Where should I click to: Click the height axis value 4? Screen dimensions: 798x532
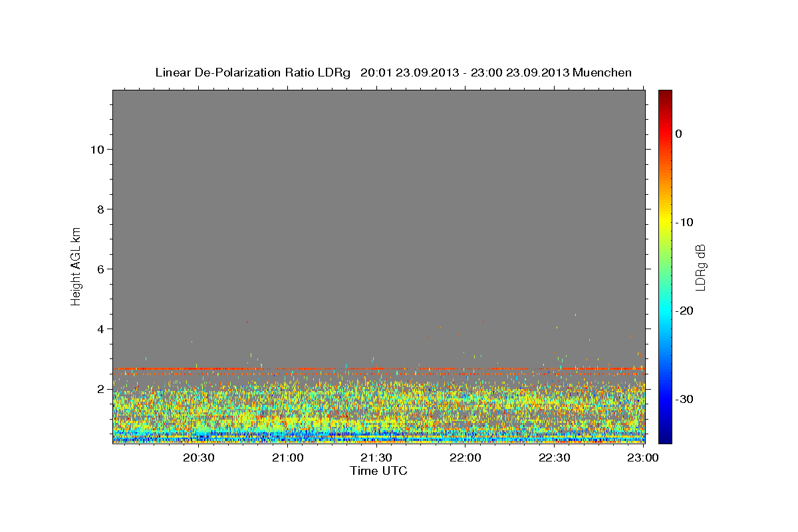pos(101,329)
